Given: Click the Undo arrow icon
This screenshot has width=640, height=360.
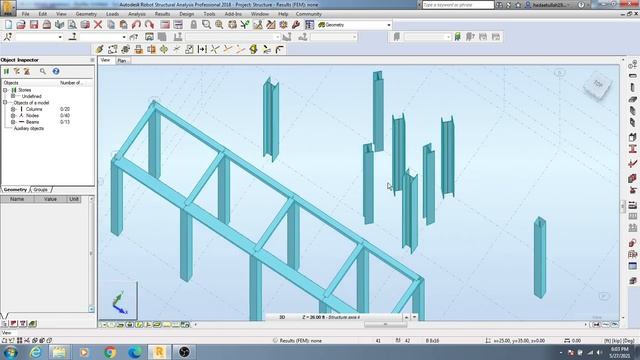Looking at the screenshot, I should tap(136, 25).
